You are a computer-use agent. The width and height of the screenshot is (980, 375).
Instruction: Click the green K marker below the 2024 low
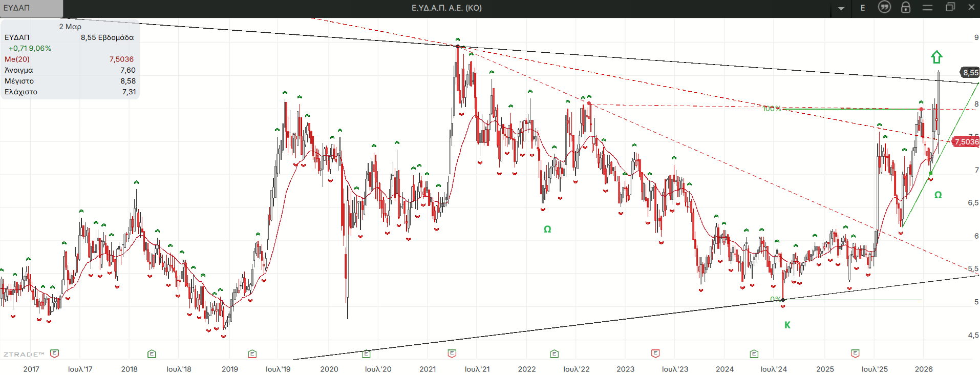787,325
